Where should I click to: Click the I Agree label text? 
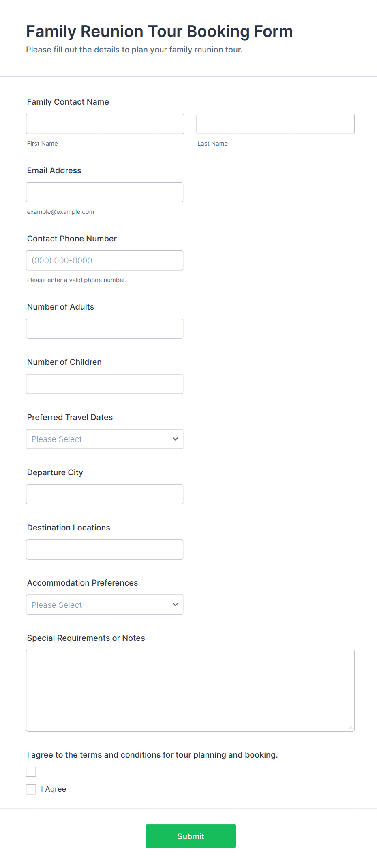pyautogui.click(x=54, y=789)
